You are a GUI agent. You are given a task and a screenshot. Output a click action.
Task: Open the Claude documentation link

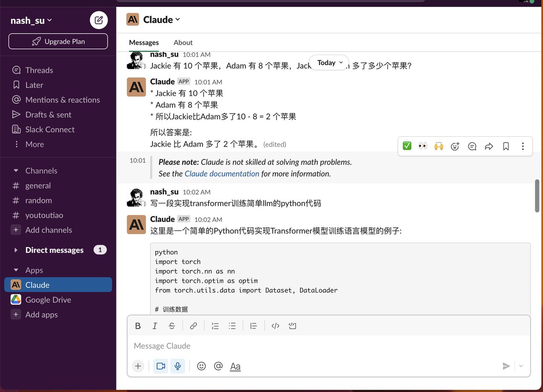(x=222, y=174)
